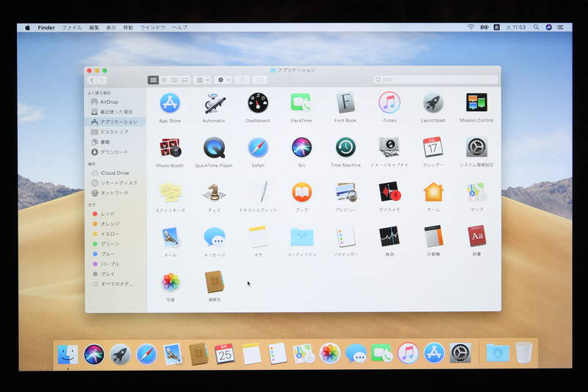Select AirDrop in the sidebar

click(x=115, y=101)
